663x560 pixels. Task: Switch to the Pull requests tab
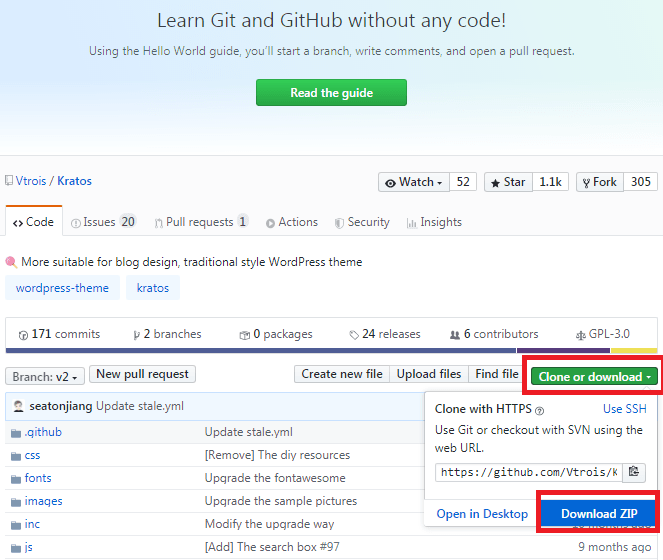pos(201,222)
